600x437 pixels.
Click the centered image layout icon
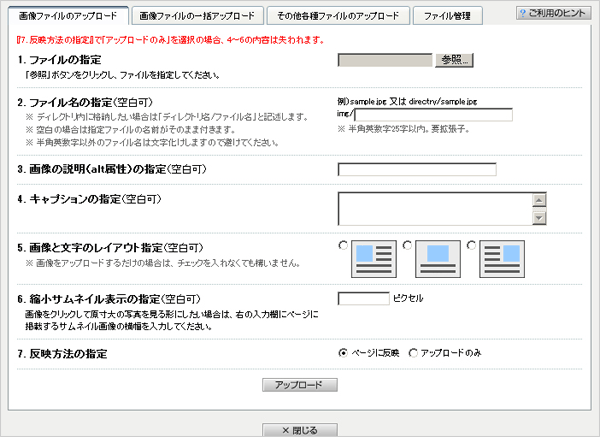tap(438, 259)
